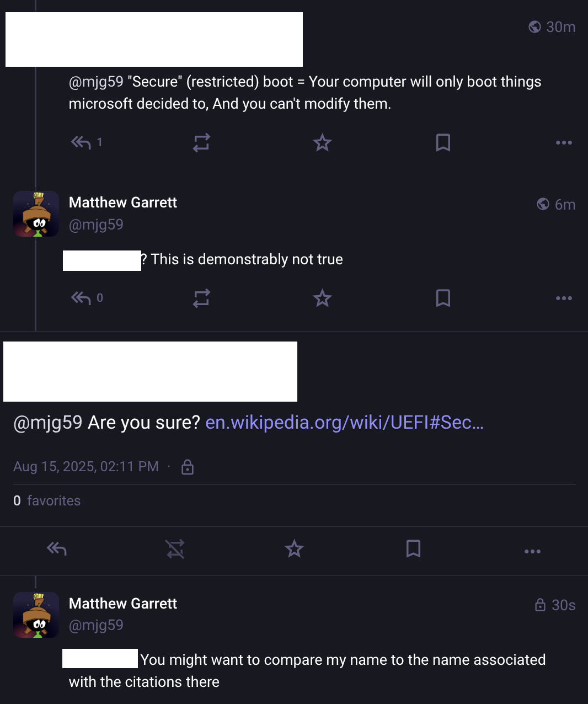Open Matthew Garrett's avatar on the 6m post
Image resolution: width=588 pixels, height=704 pixels.
[x=36, y=214]
